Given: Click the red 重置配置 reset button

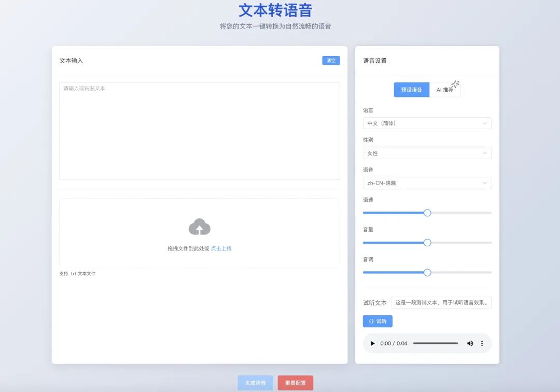Looking at the screenshot, I should 296,382.
